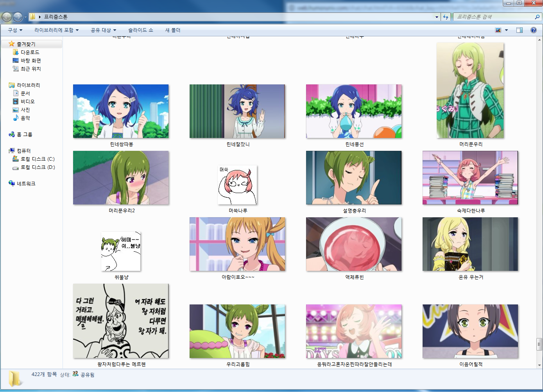Click the 최근 위치 icon
Image resolution: width=543 pixels, height=392 pixels.
(x=16, y=68)
